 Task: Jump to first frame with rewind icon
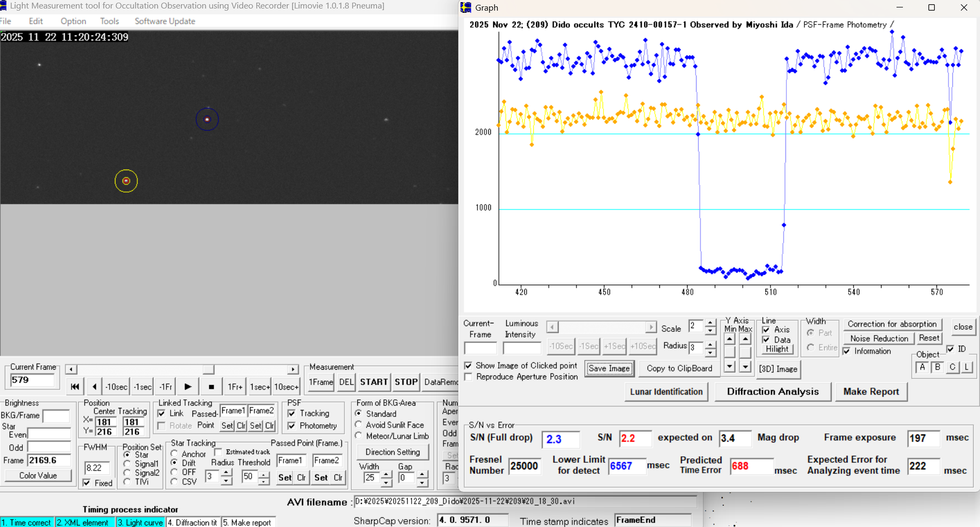coord(74,387)
